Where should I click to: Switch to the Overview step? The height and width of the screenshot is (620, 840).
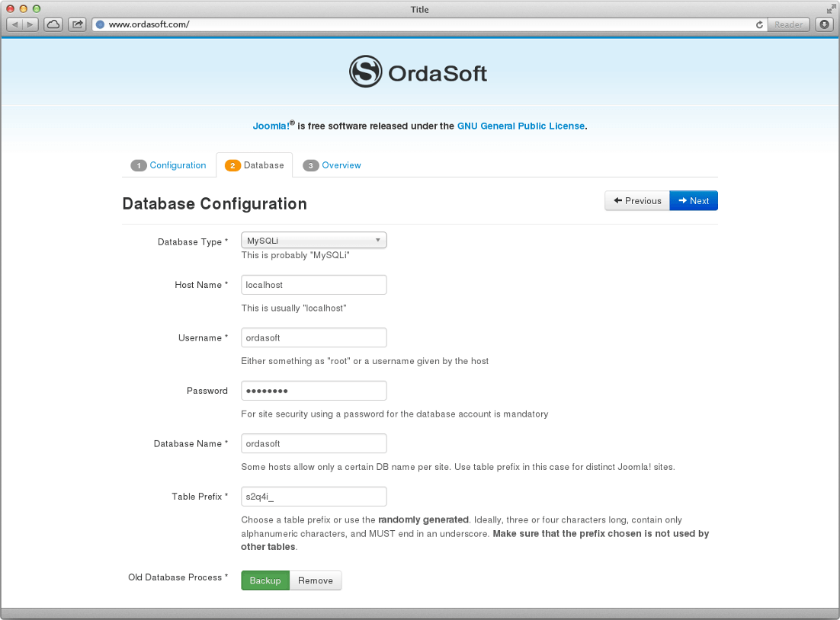coord(332,165)
